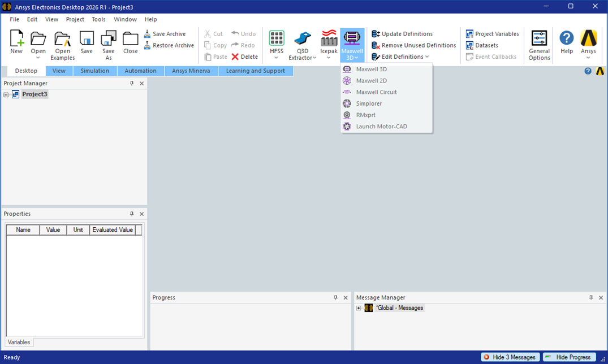Select Global - Messages entry
608x364 pixels.
pos(399,308)
